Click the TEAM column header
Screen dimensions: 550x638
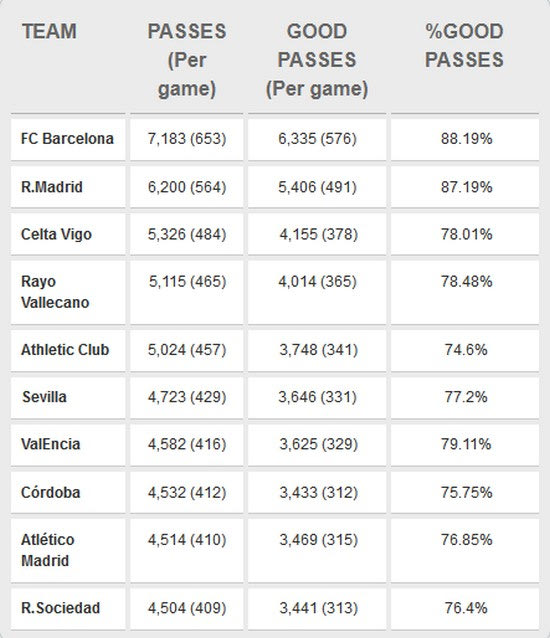point(49,31)
